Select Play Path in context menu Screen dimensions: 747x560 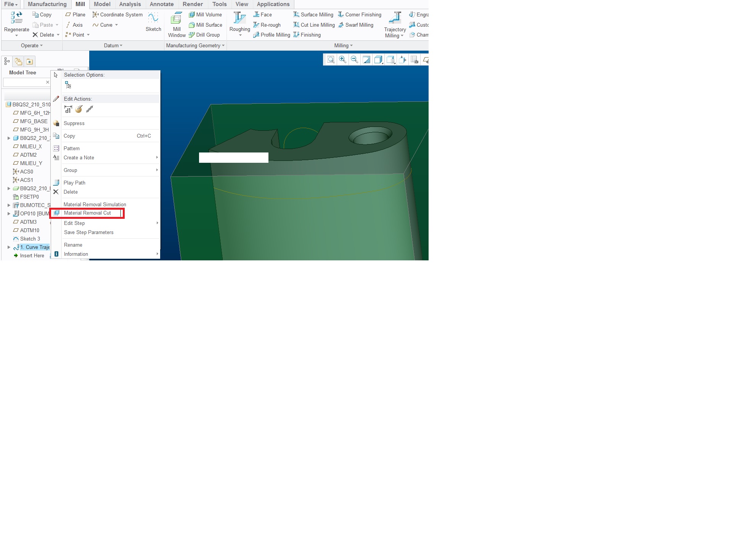point(74,183)
